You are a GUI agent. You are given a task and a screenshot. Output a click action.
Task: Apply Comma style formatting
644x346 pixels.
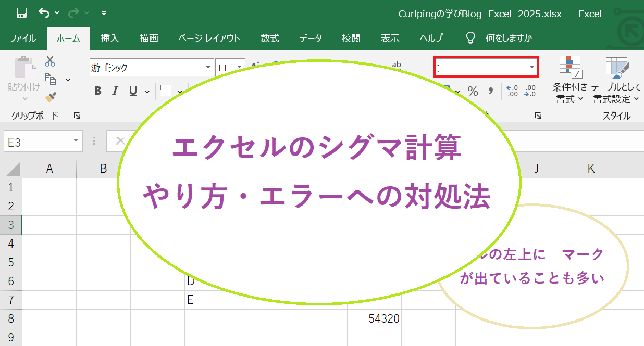(490, 92)
